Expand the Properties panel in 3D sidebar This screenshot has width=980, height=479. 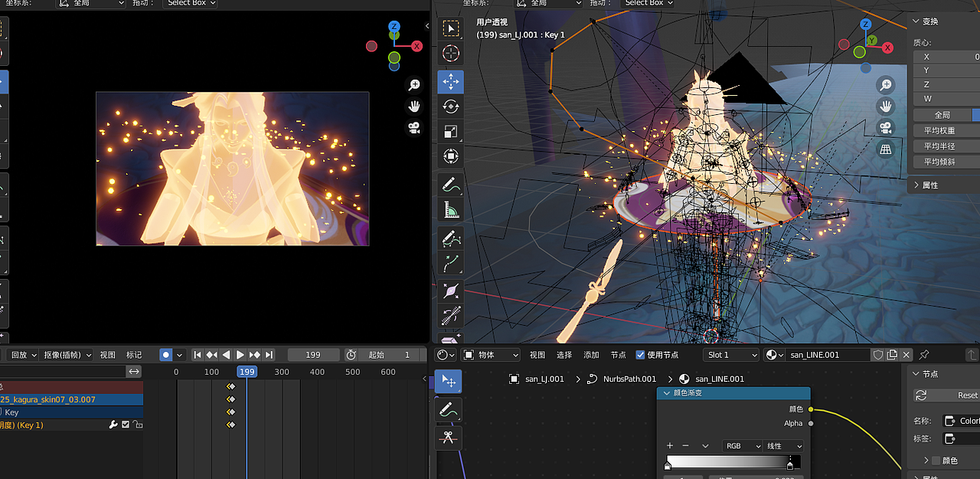pos(916,185)
